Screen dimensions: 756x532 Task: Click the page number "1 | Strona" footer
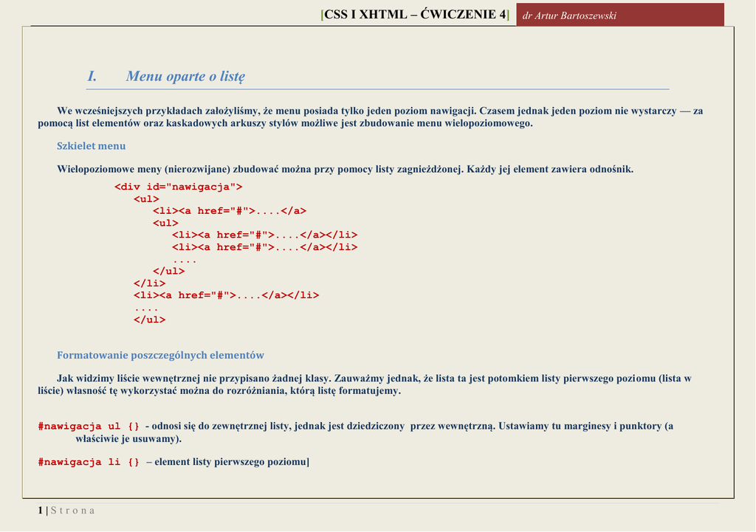coord(66,511)
